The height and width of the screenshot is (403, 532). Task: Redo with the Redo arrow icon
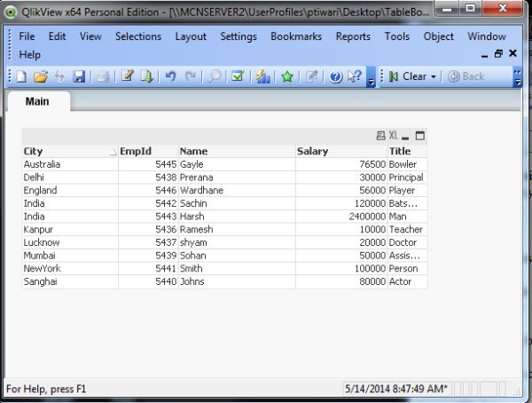pos(191,76)
